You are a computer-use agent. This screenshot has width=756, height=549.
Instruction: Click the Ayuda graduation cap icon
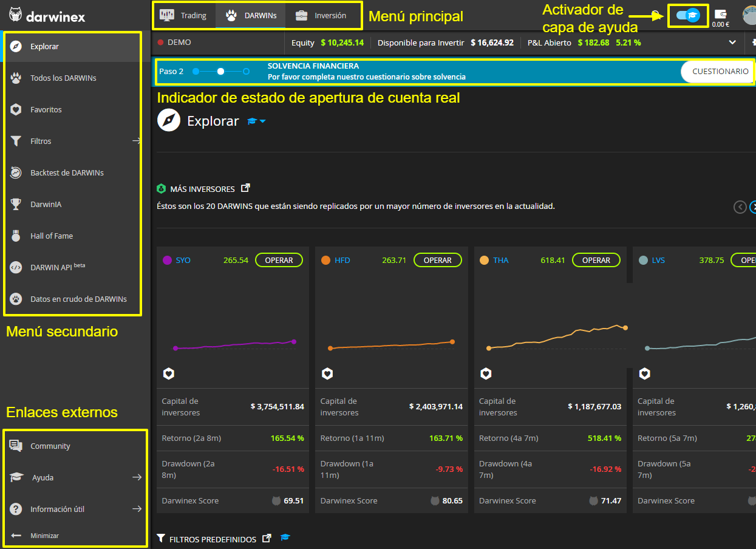pyautogui.click(x=16, y=477)
